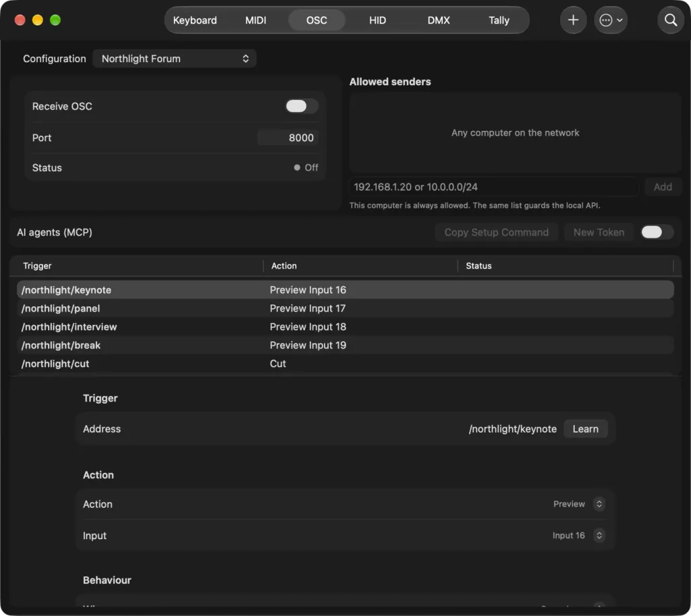
Task: Click the Cut action cell
Action: (277, 364)
